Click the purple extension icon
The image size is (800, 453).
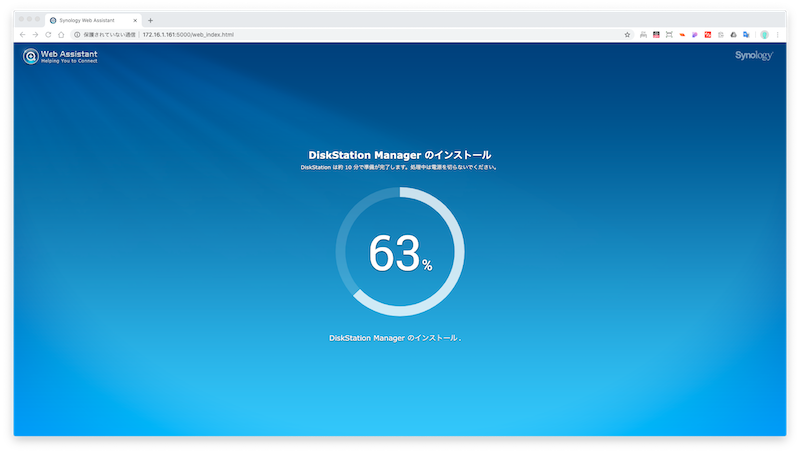tap(695, 35)
